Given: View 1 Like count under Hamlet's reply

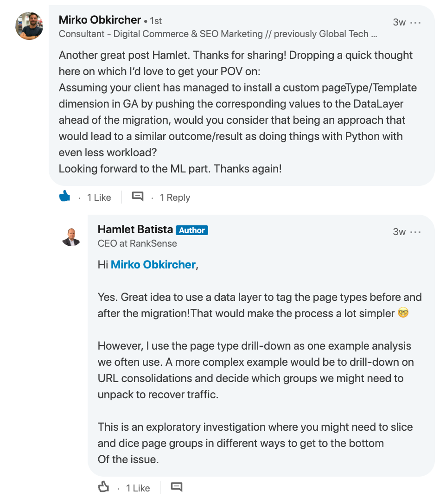Looking at the screenshot, I should (x=138, y=488).
